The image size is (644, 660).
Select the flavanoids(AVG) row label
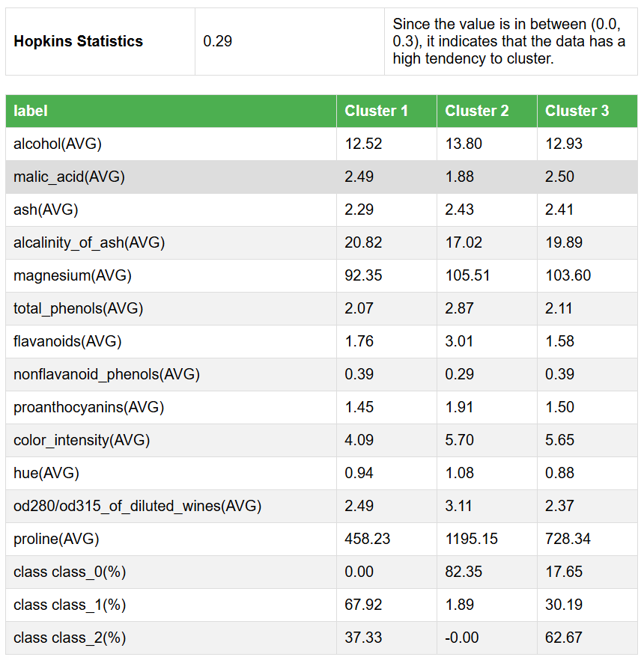coord(67,341)
